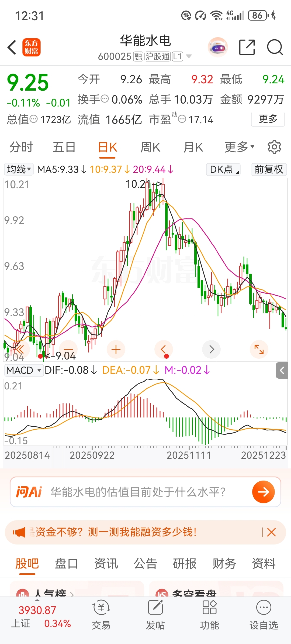Open 研报 section tab
The image size is (291, 644).
pos(185,564)
